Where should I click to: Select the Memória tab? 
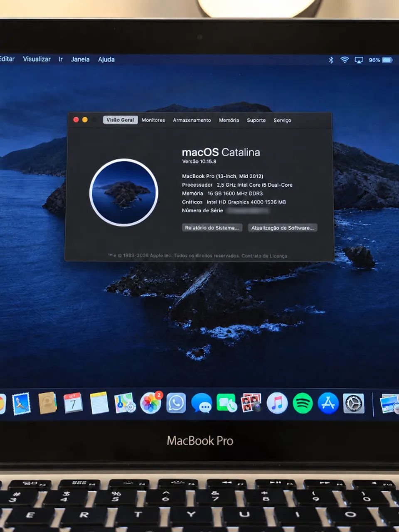229,120
